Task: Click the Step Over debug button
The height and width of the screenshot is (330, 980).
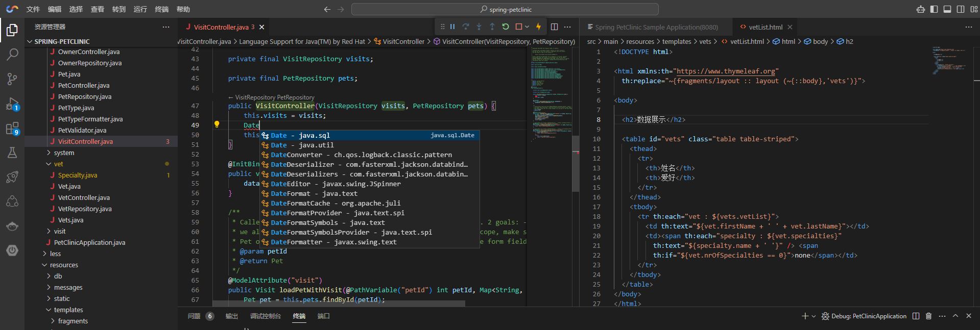Action: 466,27
